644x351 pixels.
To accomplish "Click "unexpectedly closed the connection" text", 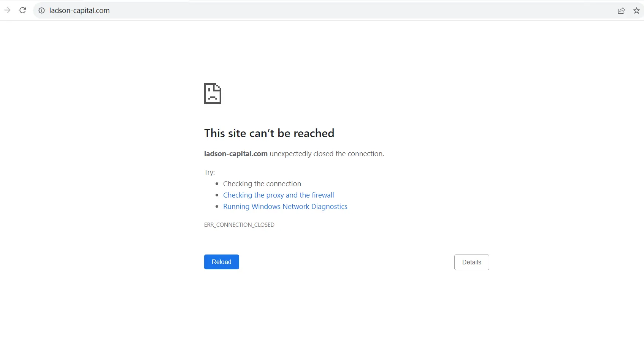I will [x=327, y=154].
